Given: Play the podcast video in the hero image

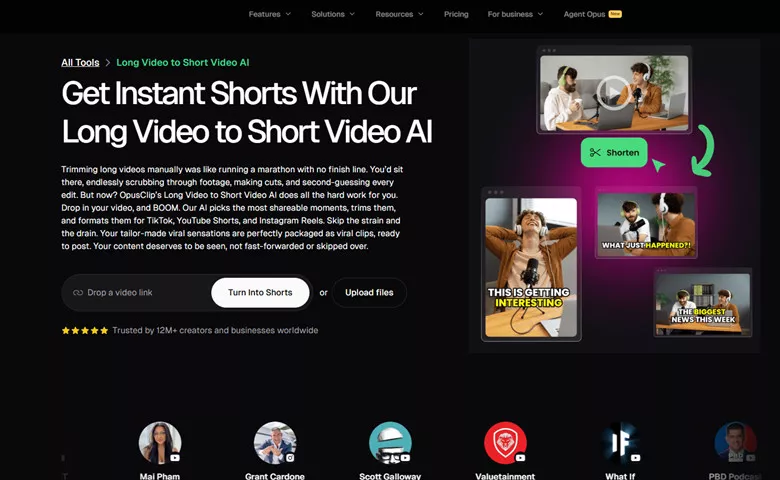Looking at the screenshot, I should [x=613, y=92].
